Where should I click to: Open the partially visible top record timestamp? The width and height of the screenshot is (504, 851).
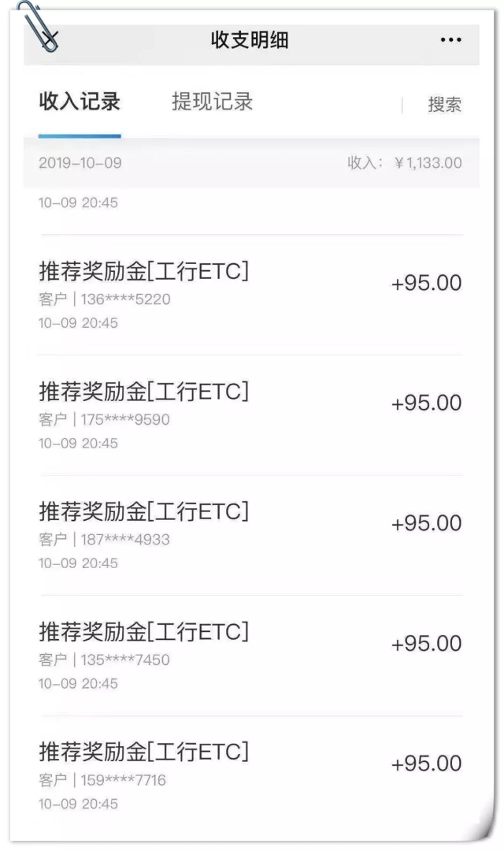tap(78, 203)
